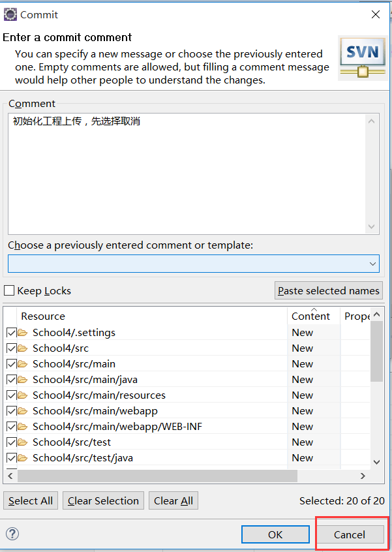This screenshot has height=552, width=392.
Task: Click folder icon beside School4/src/main/webapp/WEB-INF
Action: tap(23, 427)
